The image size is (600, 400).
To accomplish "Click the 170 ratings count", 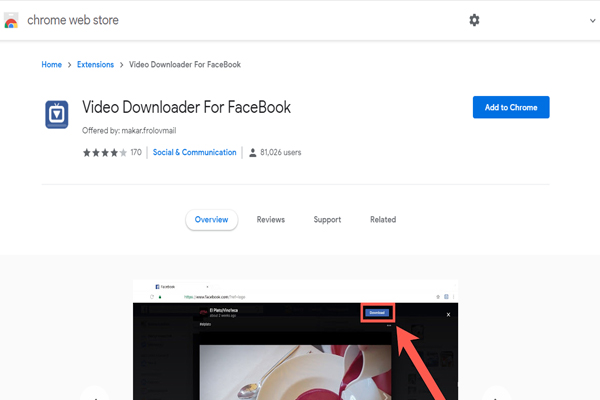I will click(136, 153).
